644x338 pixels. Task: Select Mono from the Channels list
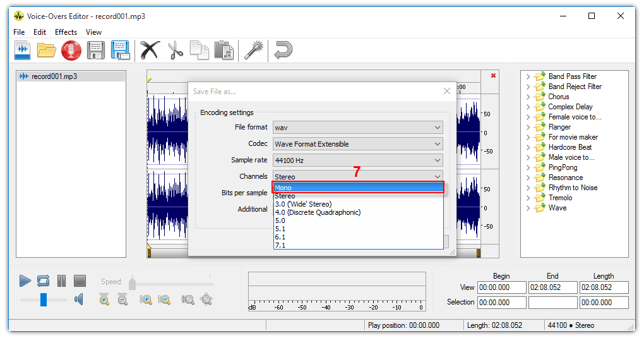(358, 188)
